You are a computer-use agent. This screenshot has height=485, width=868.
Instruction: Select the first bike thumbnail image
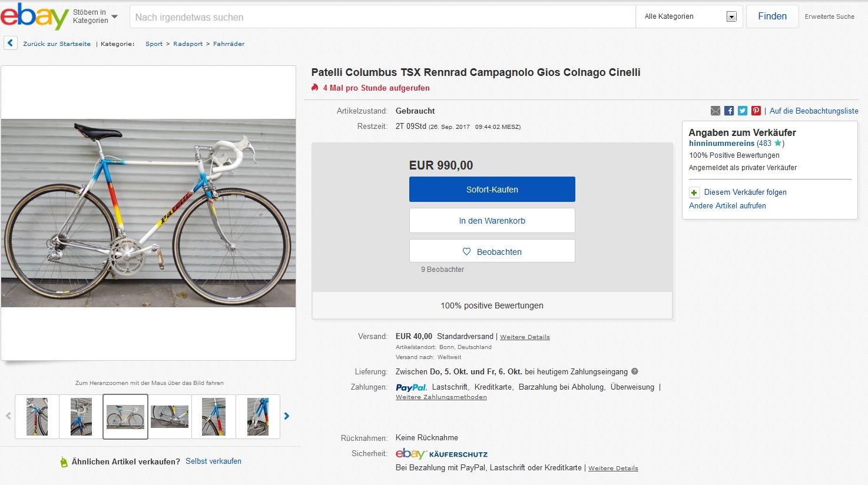click(x=37, y=417)
